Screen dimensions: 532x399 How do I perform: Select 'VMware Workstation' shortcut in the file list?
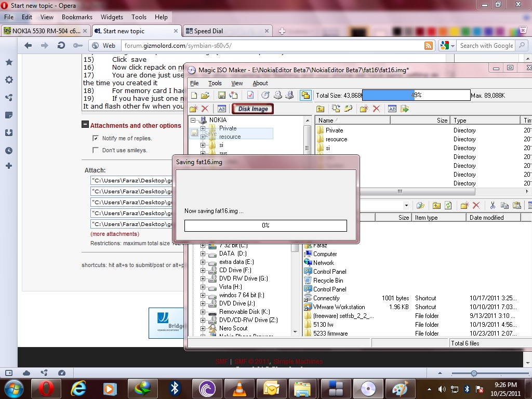tap(339, 307)
